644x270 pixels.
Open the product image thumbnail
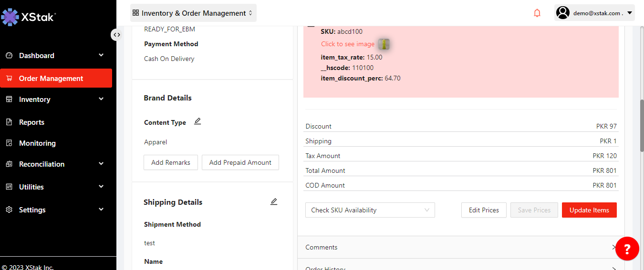[x=384, y=44]
